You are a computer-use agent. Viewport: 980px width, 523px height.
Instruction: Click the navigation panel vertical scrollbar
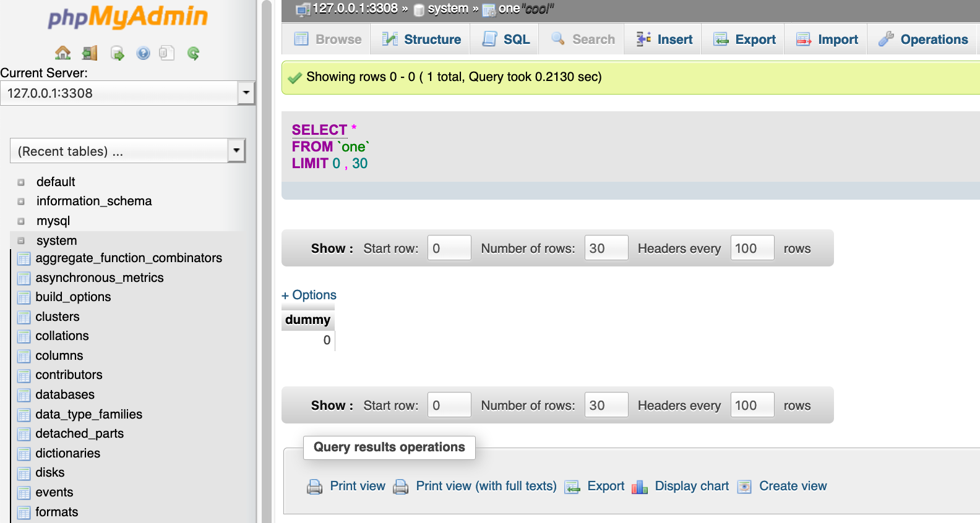point(267,261)
